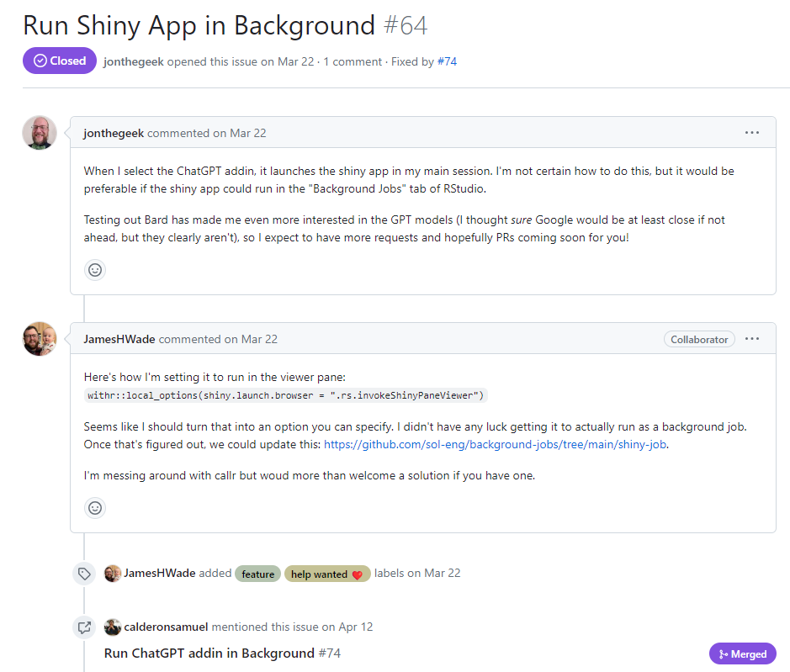Click the label tag timeline icon

pos(84,574)
